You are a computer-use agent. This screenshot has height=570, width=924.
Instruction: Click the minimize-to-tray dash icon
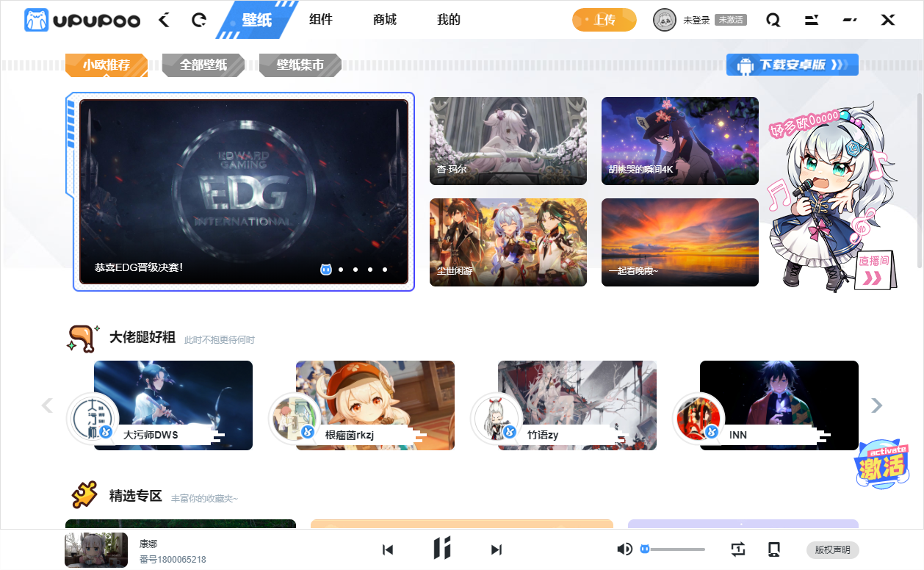pos(851,20)
